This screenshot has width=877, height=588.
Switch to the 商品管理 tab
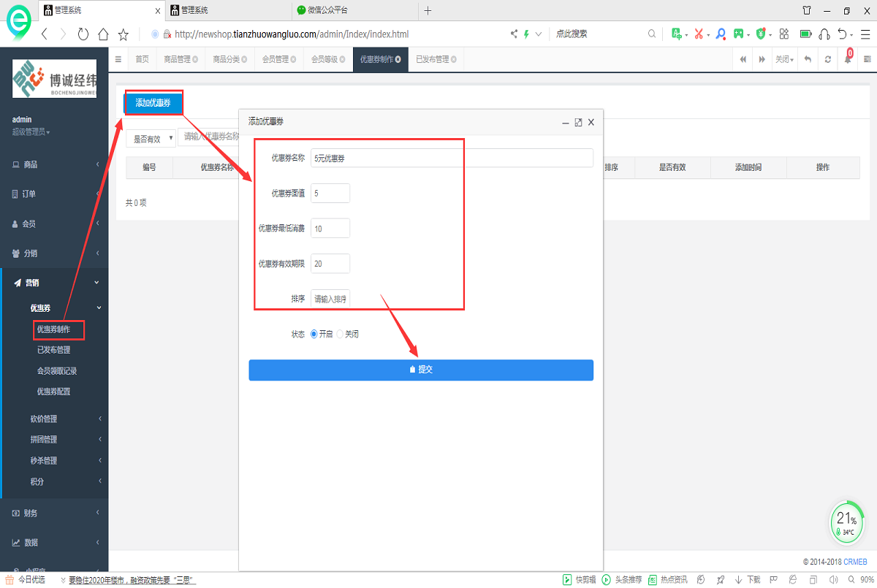181,59
